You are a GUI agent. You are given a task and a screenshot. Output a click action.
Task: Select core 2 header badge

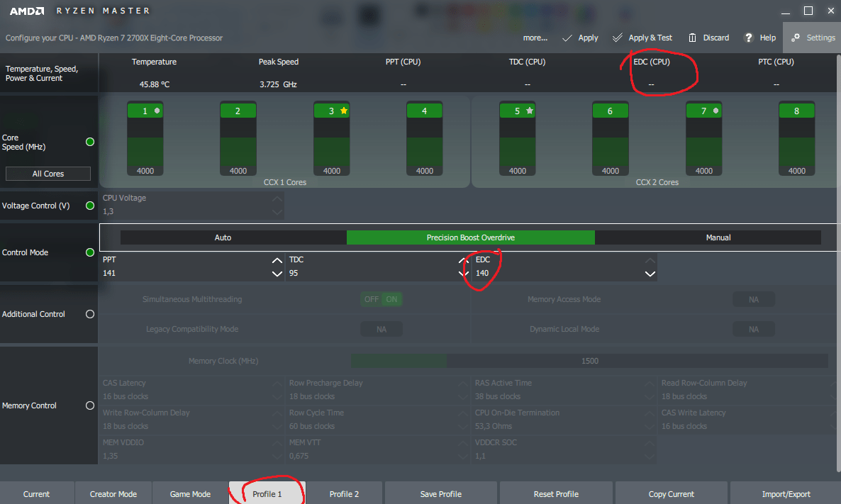238,111
